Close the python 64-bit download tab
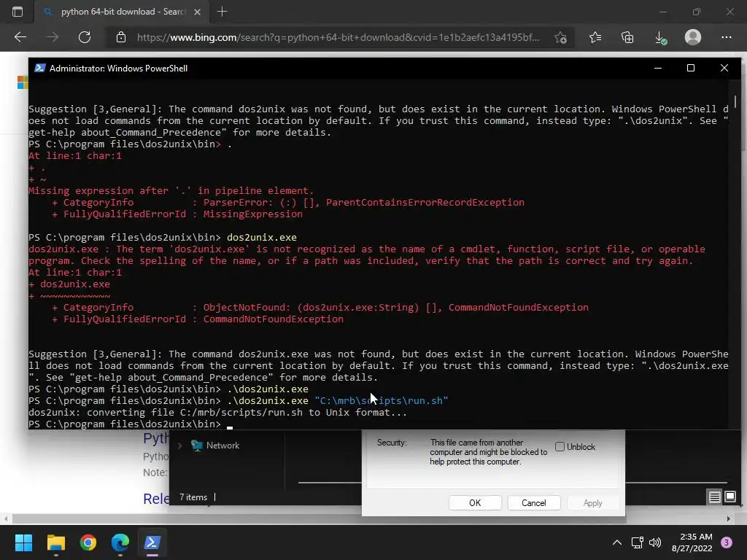 tap(197, 12)
